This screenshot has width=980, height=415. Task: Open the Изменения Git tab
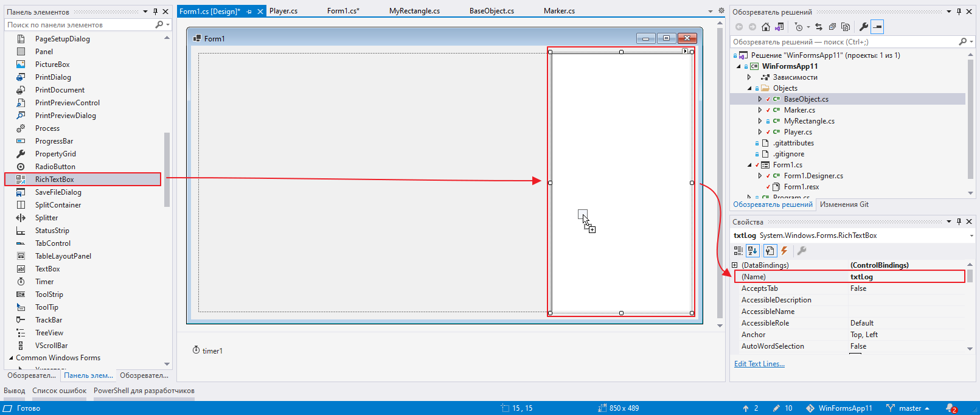(x=844, y=204)
